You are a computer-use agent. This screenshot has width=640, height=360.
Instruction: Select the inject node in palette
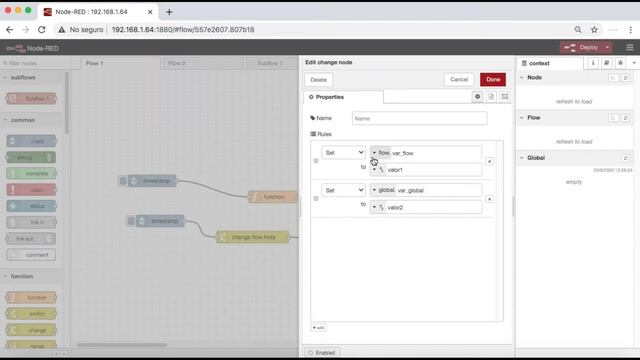tap(31, 141)
